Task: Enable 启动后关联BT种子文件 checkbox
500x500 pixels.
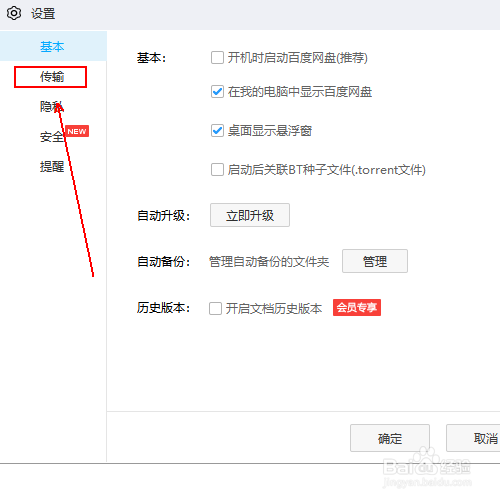Action: coord(217,169)
